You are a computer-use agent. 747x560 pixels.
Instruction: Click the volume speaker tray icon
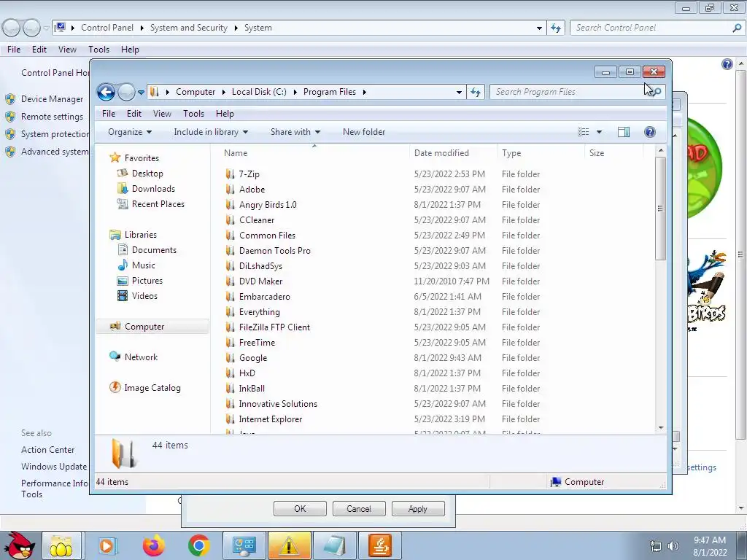tap(673, 546)
